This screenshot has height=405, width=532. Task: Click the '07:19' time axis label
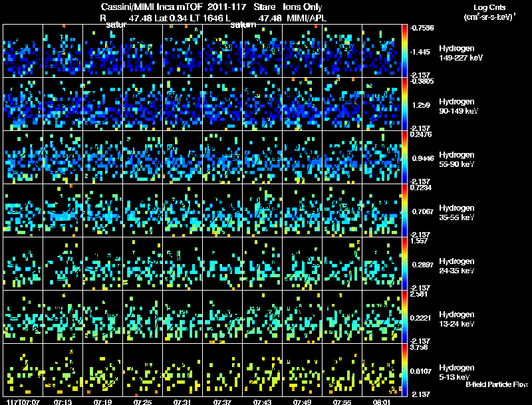[x=103, y=402]
